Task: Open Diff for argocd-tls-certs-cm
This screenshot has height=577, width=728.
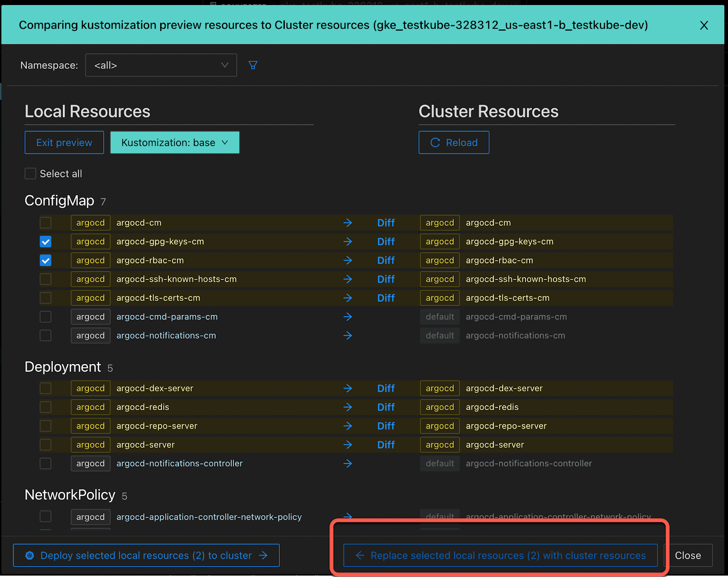Action: tap(386, 298)
